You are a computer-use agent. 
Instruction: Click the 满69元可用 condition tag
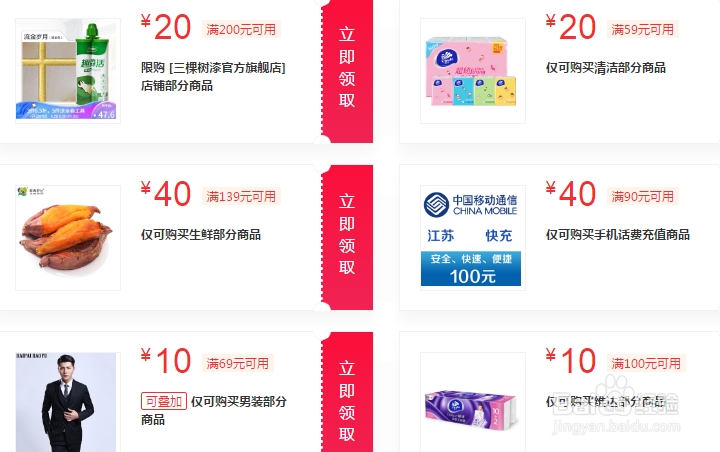tap(237, 363)
